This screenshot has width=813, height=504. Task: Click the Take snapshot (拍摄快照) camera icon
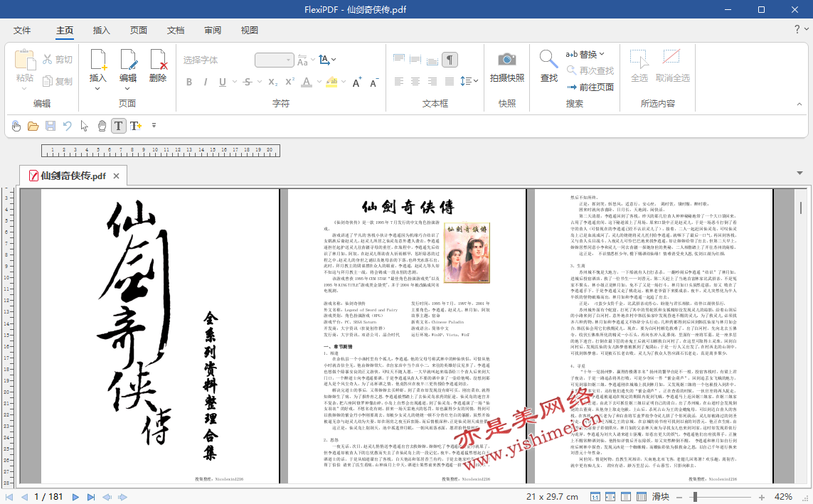click(x=506, y=59)
